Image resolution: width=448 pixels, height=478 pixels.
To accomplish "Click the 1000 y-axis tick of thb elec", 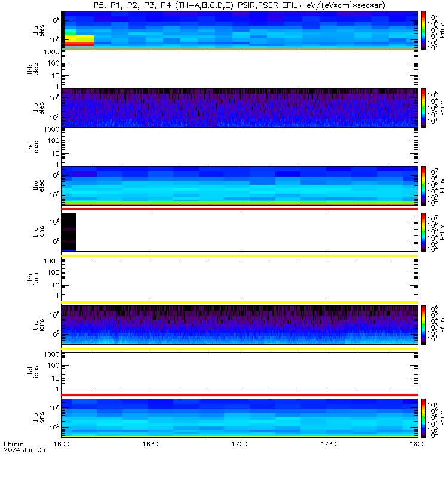I will coord(51,52).
